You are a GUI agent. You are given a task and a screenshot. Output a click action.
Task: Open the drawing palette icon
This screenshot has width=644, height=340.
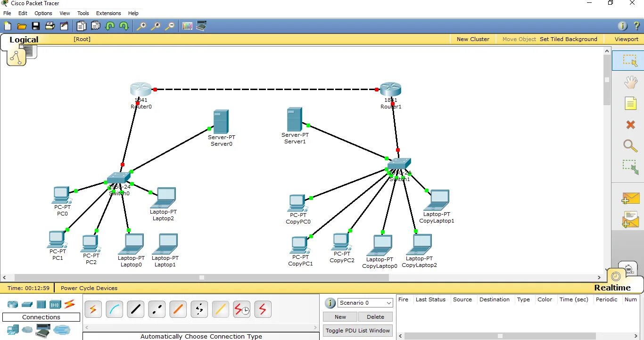point(188,26)
